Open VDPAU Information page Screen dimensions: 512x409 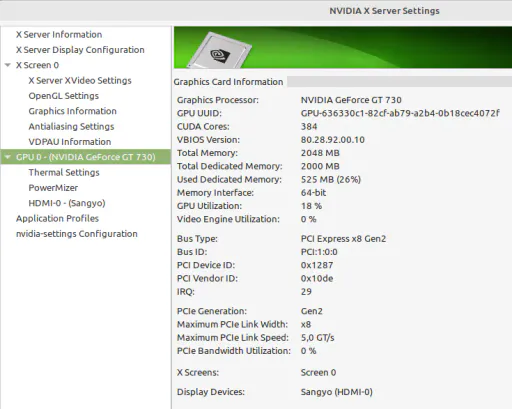[70, 142]
